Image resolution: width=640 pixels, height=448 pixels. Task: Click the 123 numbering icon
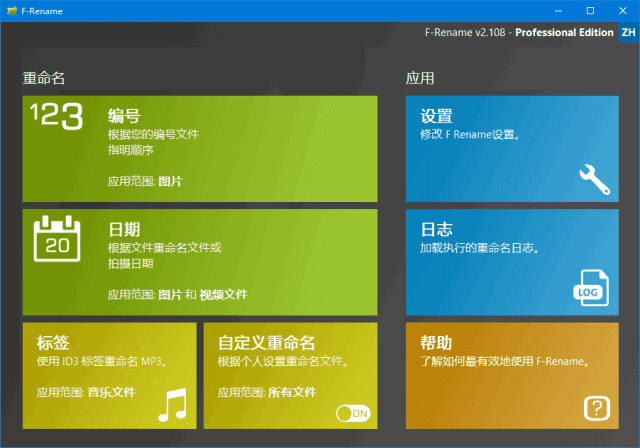tap(56, 116)
